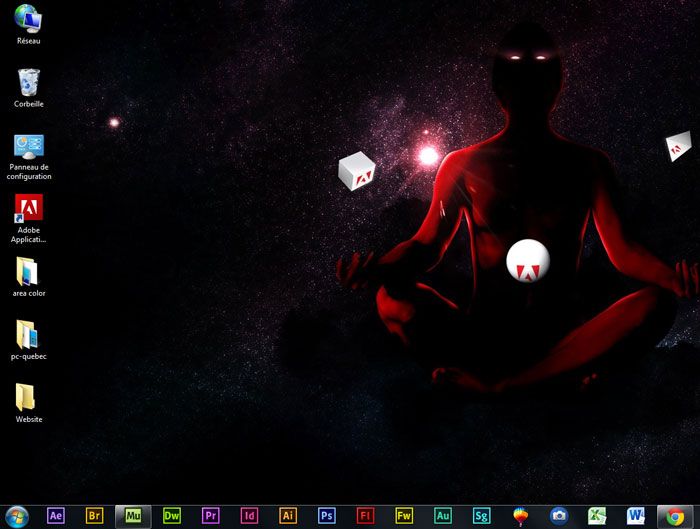Select the Website folder on desktop
The image size is (700, 529).
[29, 403]
